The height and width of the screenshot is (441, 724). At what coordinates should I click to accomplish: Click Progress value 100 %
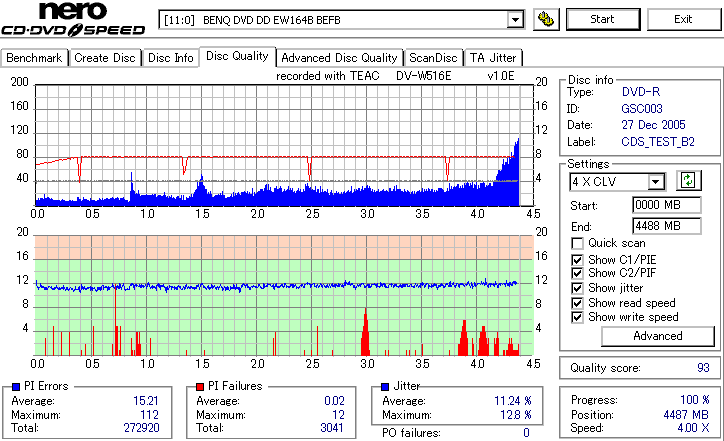[695, 400]
